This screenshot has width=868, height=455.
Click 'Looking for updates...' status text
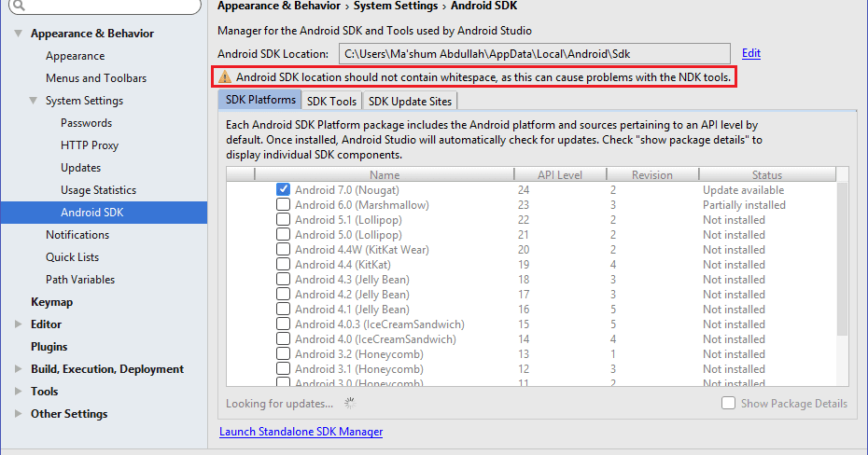280,404
